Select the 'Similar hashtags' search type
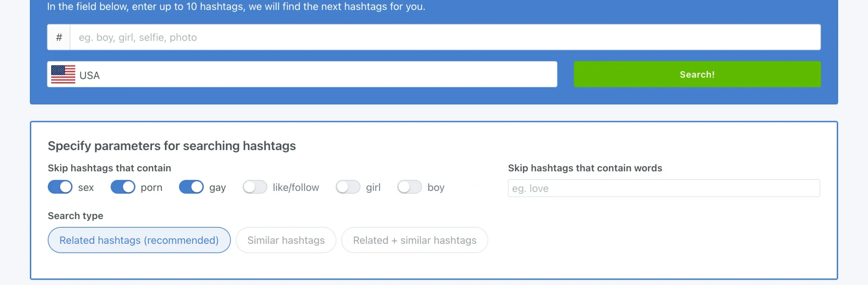868x285 pixels. (x=286, y=240)
